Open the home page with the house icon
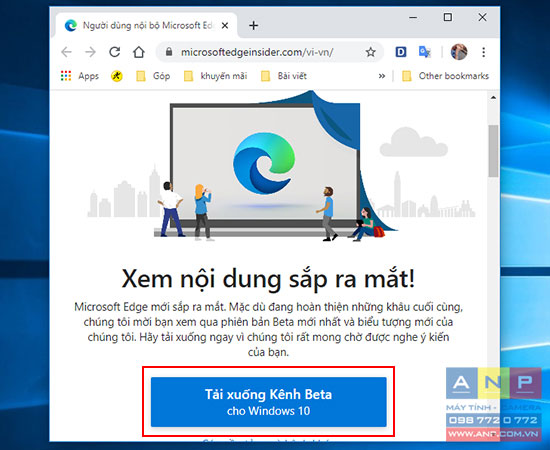Image resolution: width=550 pixels, height=450 pixels. click(139, 52)
